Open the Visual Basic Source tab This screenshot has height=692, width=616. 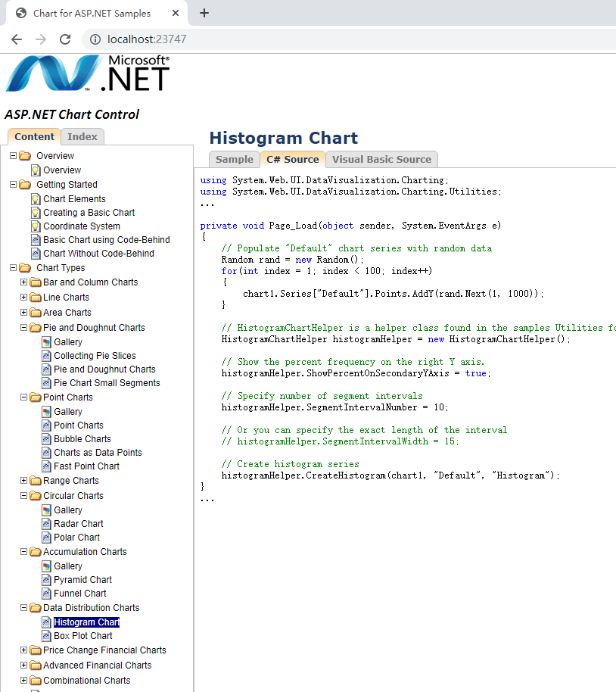pos(381,159)
